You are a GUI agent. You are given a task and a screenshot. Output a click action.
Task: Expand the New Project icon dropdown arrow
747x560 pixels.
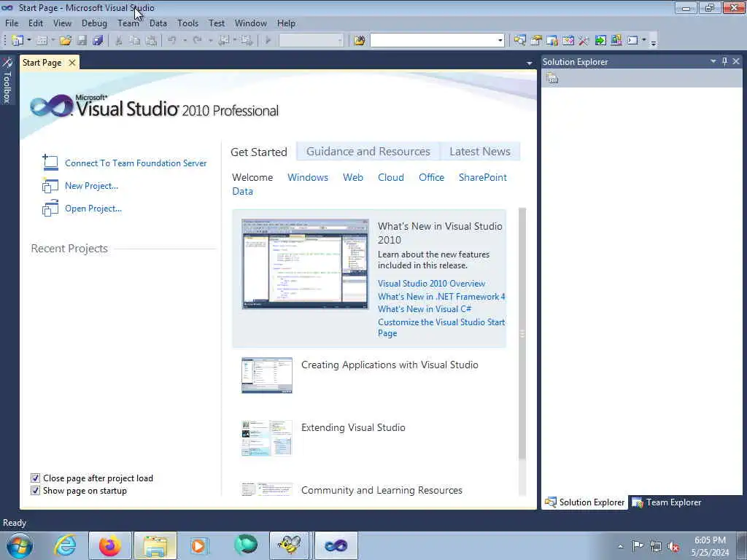coord(29,41)
